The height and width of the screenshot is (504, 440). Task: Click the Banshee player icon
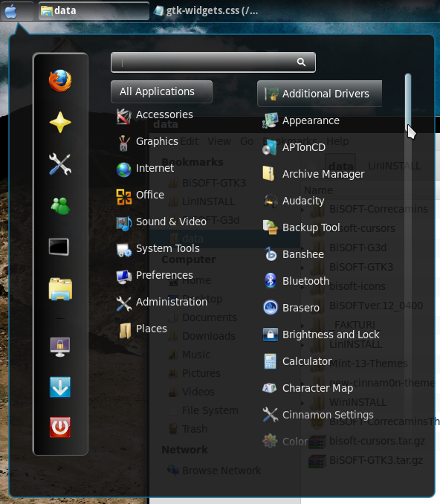[271, 254]
